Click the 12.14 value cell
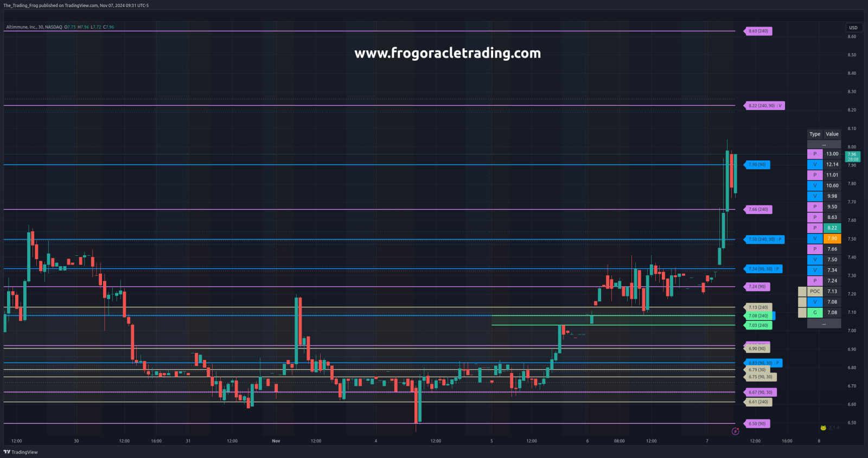This screenshot has width=868, height=458. pos(832,164)
